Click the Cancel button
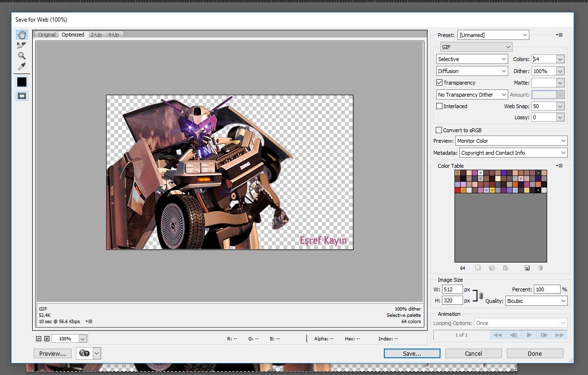 click(474, 353)
